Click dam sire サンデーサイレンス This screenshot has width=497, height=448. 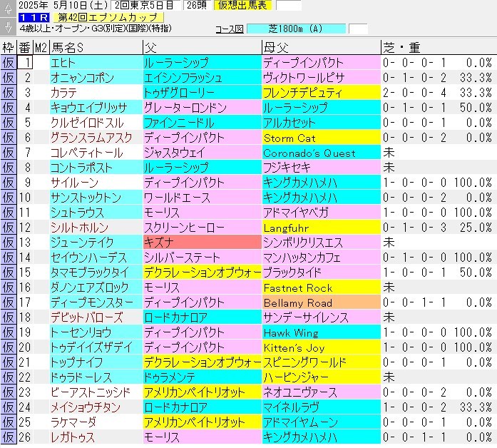pyautogui.click(x=322, y=317)
